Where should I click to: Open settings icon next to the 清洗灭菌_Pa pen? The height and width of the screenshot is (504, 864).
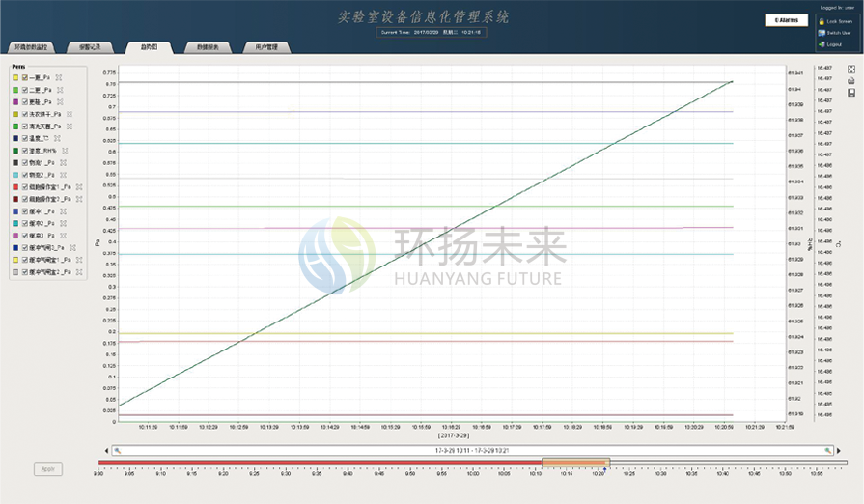(x=70, y=126)
